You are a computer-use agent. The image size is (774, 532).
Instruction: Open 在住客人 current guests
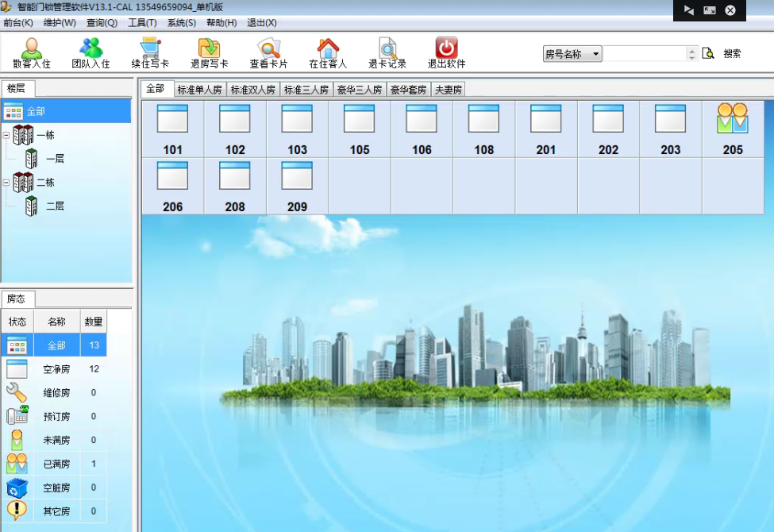point(328,53)
